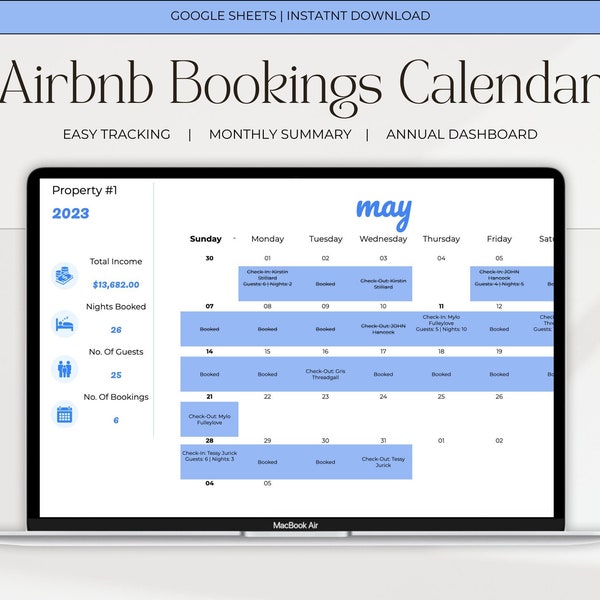Select the Friday column header

pyautogui.click(x=499, y=239)
